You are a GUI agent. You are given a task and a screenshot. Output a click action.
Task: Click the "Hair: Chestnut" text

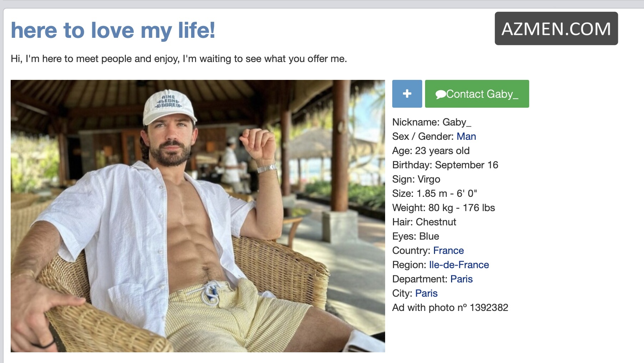(x=424, y=222)
